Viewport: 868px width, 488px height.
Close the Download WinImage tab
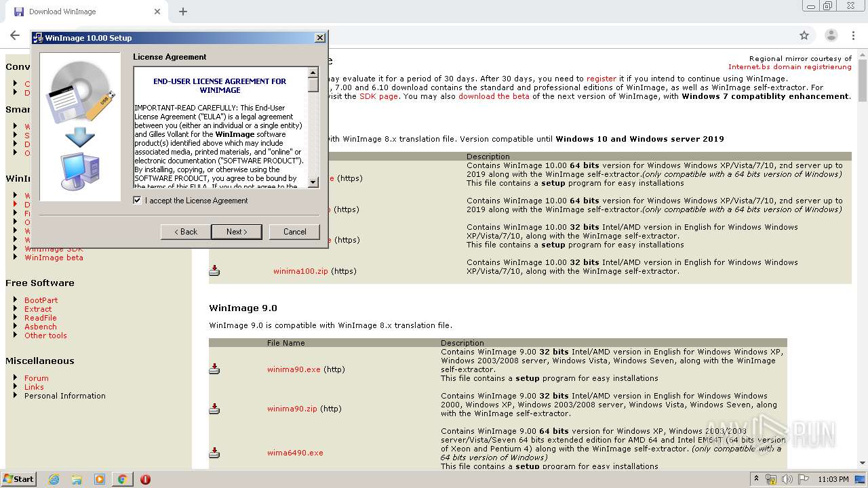click(157, 12)
